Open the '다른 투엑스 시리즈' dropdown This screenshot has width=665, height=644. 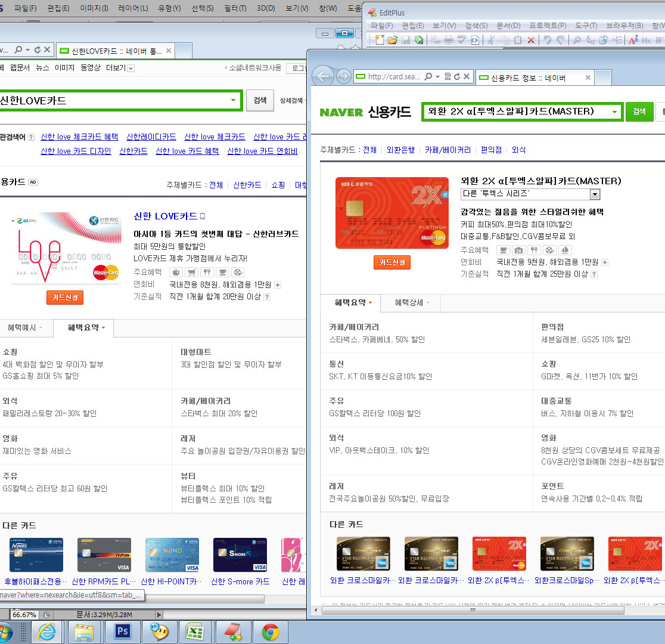(594, 194)
